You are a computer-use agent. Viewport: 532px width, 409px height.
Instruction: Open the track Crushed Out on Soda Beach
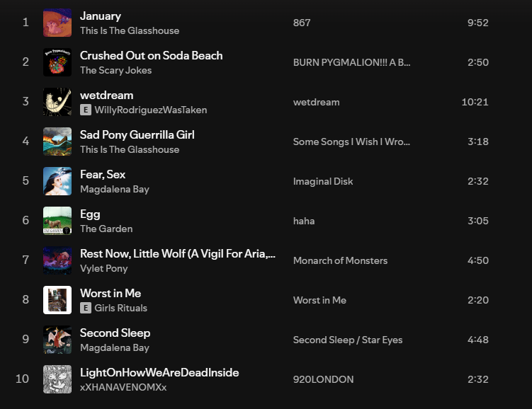152,56
